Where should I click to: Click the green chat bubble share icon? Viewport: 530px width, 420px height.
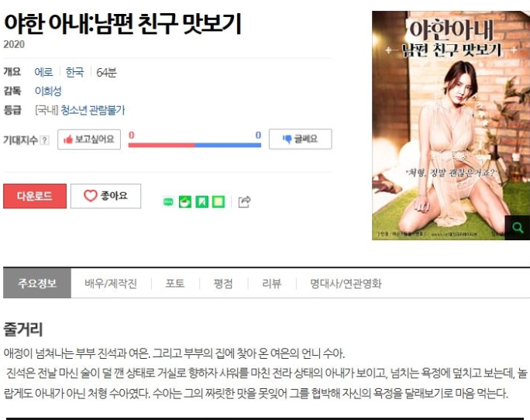168,202
